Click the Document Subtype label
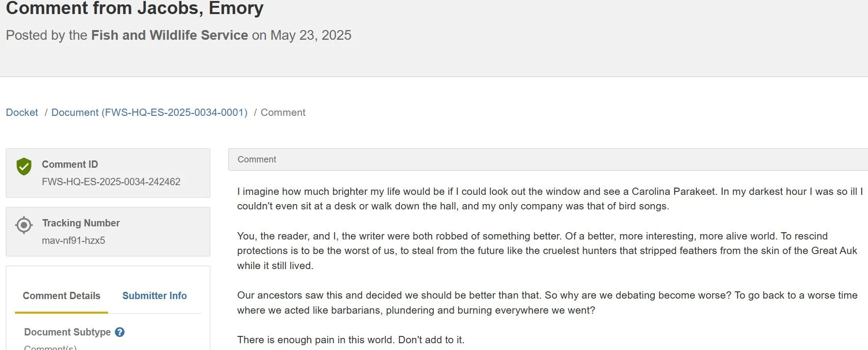 (x=67, y=332)
